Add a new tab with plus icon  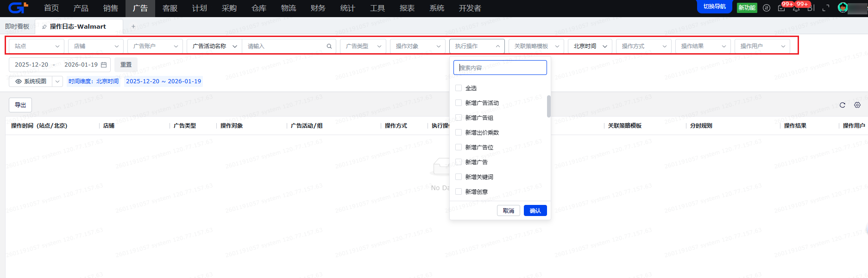point(133,26)
